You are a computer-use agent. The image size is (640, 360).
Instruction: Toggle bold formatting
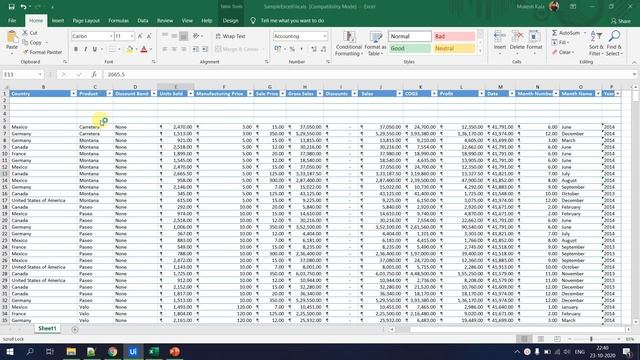76,49
